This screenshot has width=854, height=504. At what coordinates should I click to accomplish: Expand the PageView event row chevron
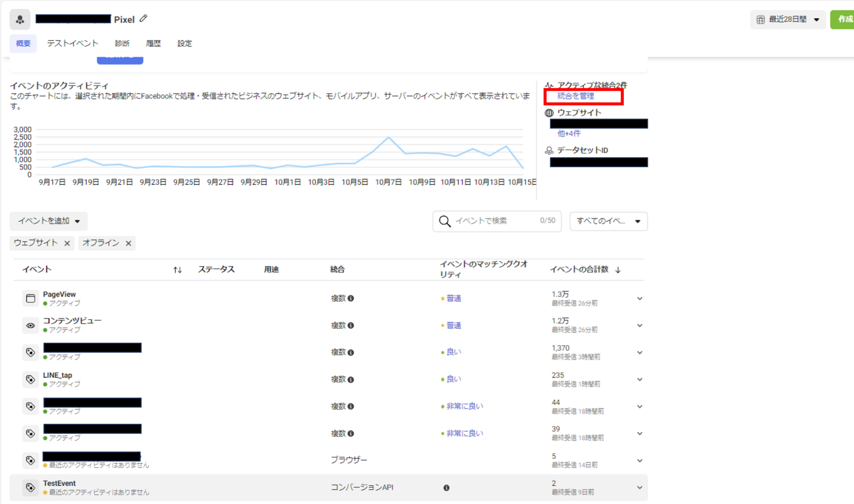(639, 298)
